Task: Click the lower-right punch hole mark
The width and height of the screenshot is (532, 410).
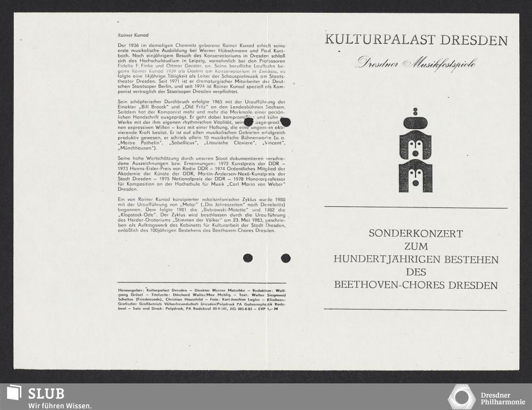Action: pyautogui.click(x=286, y=258)
